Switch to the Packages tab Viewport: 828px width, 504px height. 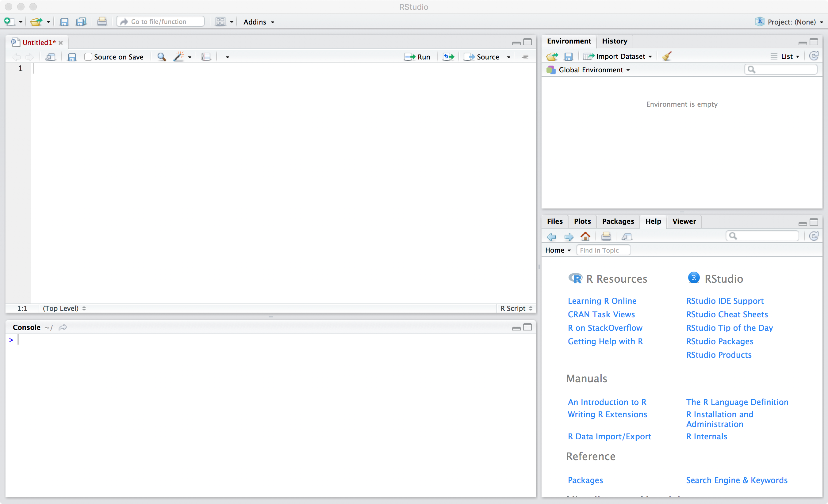[618, 221]
